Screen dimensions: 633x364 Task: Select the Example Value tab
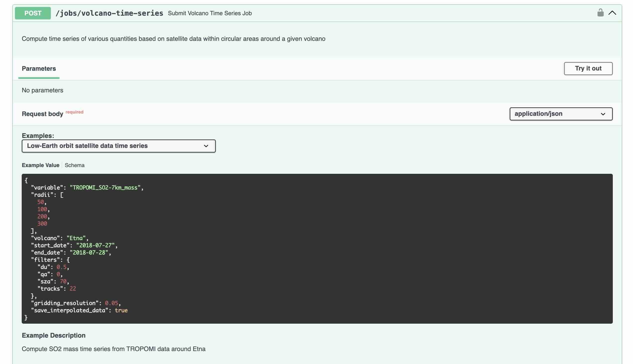click(x=41, y=165)
